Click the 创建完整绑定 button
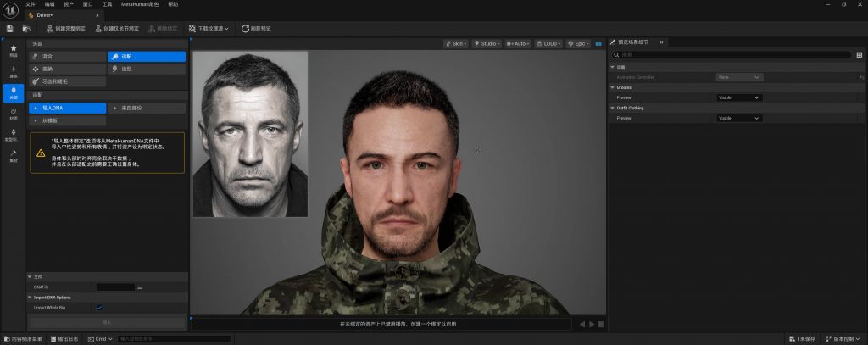The image size is (868, 345). tap(62, 29)
